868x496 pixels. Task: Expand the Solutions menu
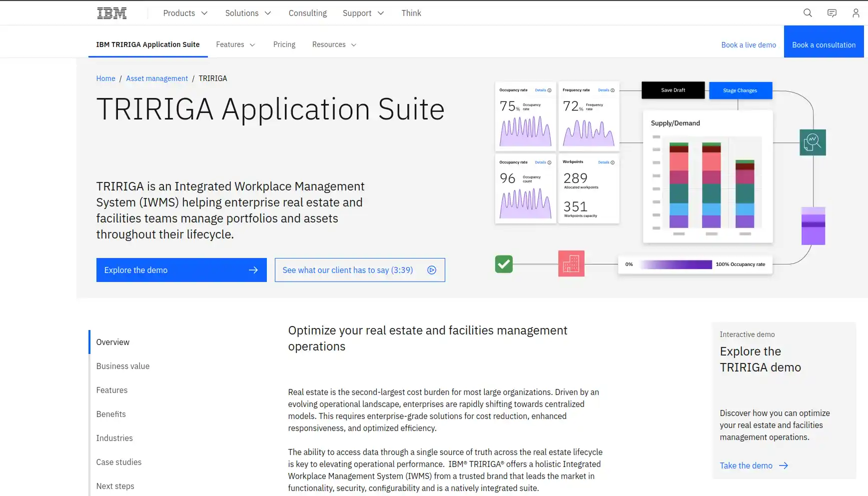[x=248, y=13]
